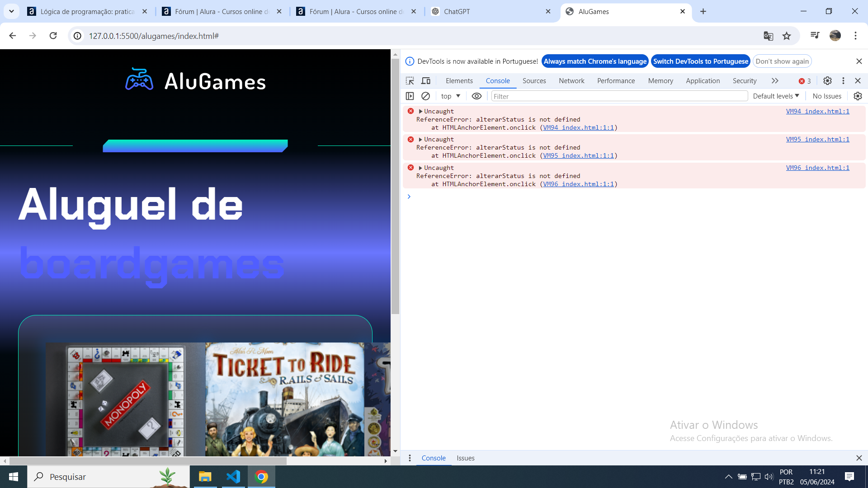Open the Issues drawer tab

465,458
